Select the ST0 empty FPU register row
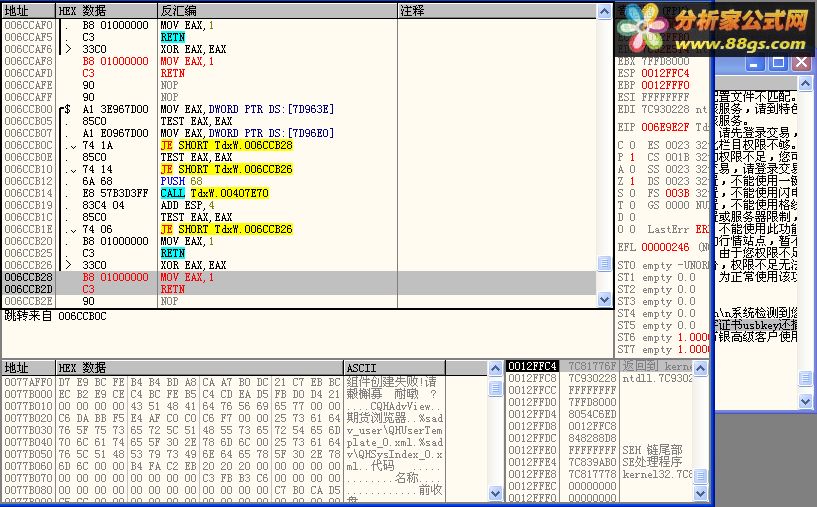The image size is (817, 507). (663, 265)
